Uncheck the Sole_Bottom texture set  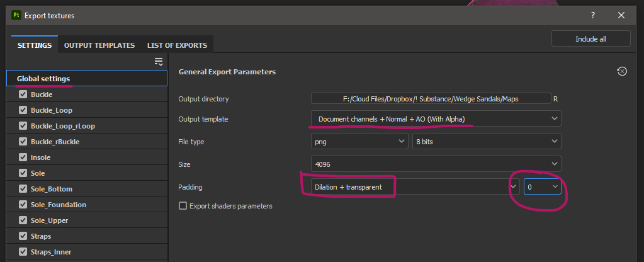pyautogui.click(x=24, y=189)
